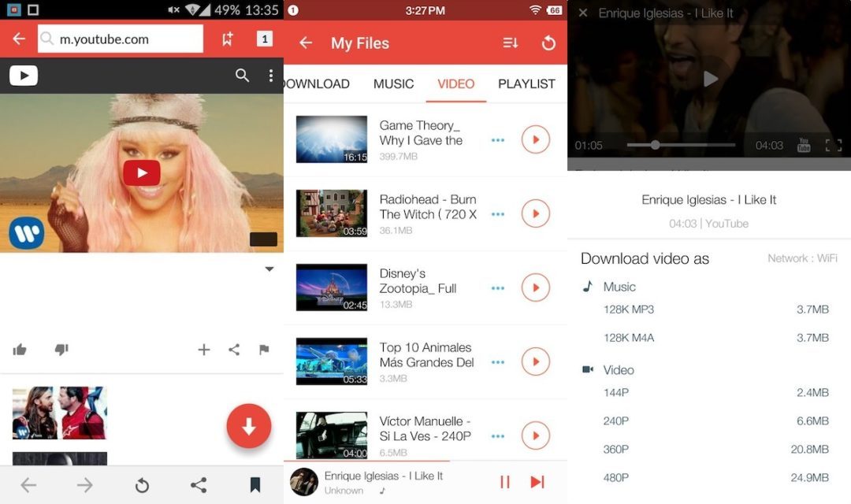Switch to the Music tab
The height and width of the screenshot is (504, 851).
point(393,83)
